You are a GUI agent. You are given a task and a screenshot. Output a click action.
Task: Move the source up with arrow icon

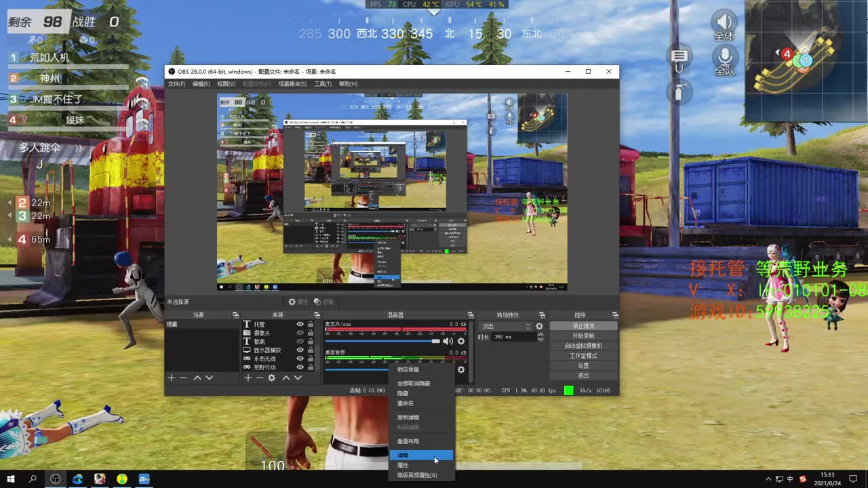285,378
